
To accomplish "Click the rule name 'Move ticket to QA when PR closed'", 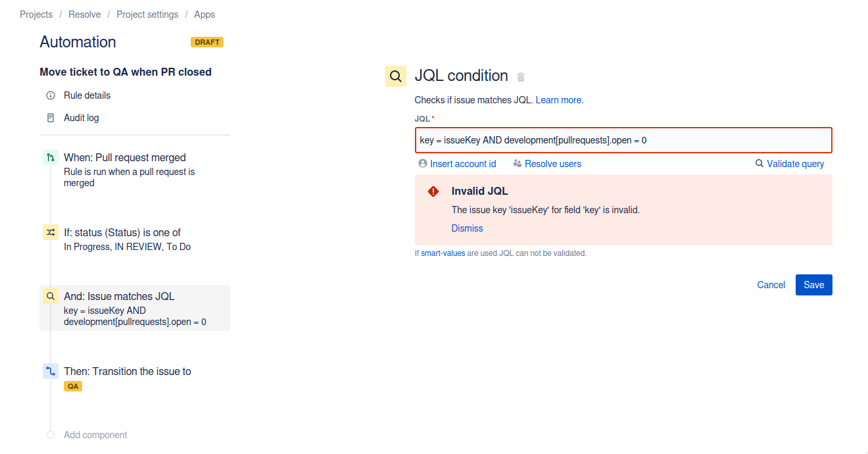I will coord(126,72).
